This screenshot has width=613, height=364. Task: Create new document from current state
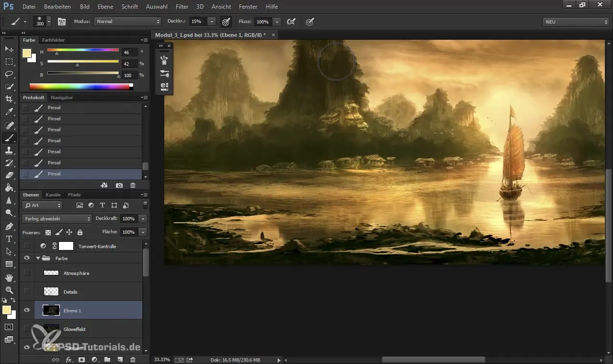pyautogui.click(x=104, y=185)
